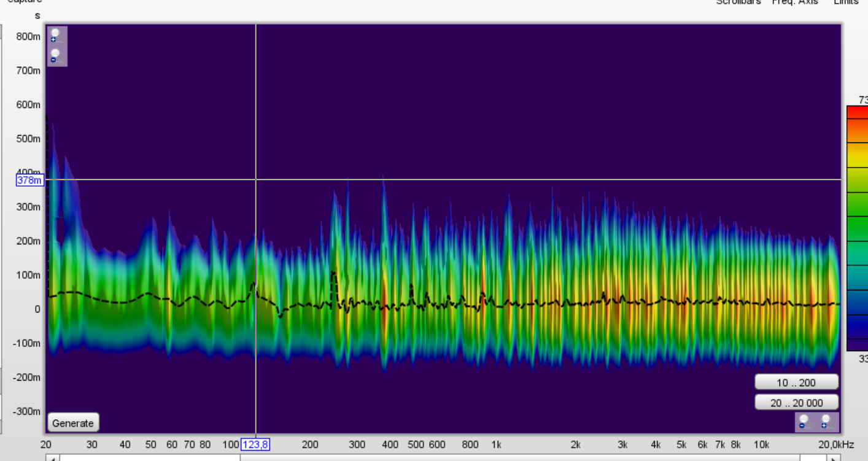Click the 1k frequency axis label

(x=497, y=445)
